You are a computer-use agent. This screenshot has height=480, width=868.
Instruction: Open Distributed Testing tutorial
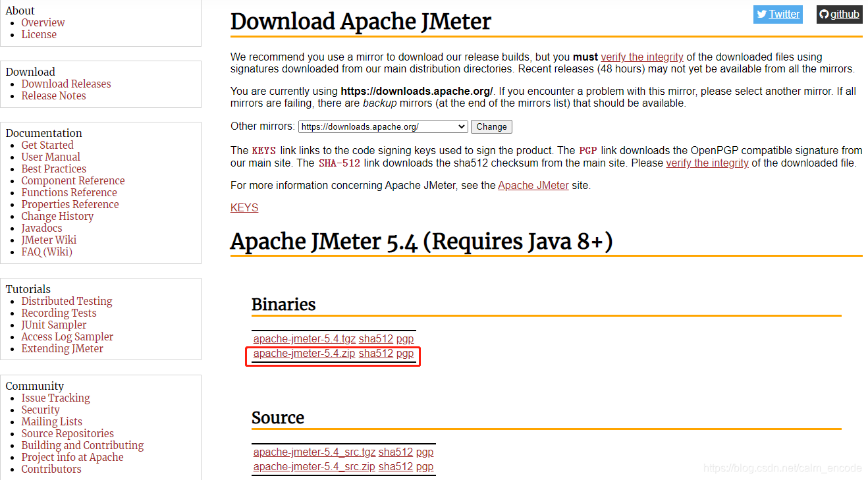click(67, 302)
